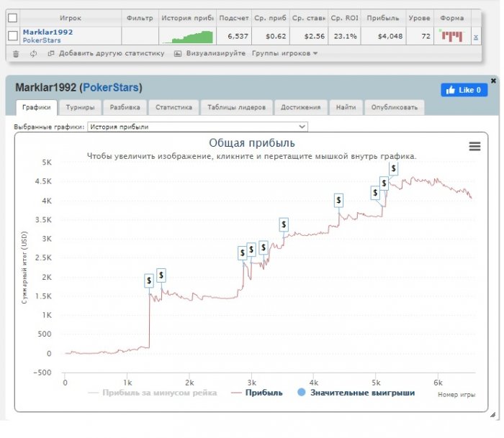Open the Marklar1992 player link
This screenshot has width=504, height=438.
(x=48, y=32)
